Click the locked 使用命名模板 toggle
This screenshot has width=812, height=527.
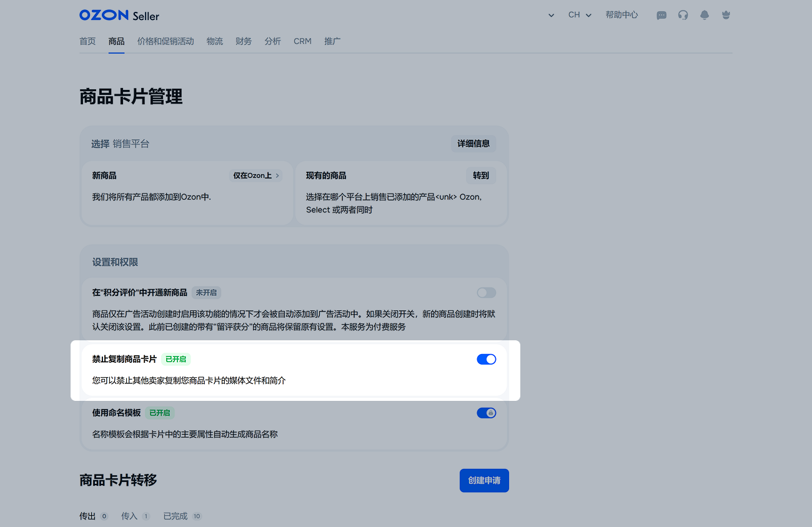pos(486,413)
